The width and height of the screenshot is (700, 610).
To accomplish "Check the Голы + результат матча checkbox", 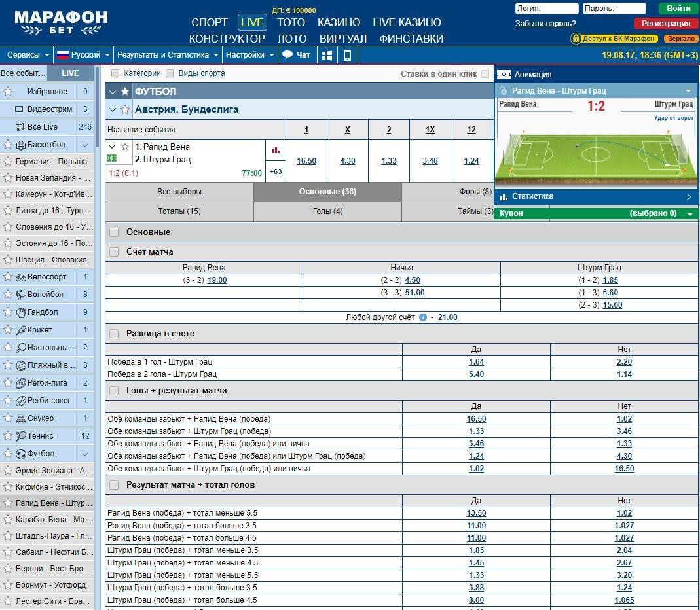I will coord(115,391).
